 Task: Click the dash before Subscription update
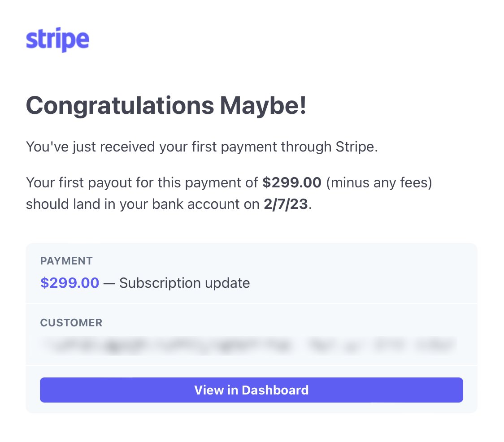click(109, 283)
